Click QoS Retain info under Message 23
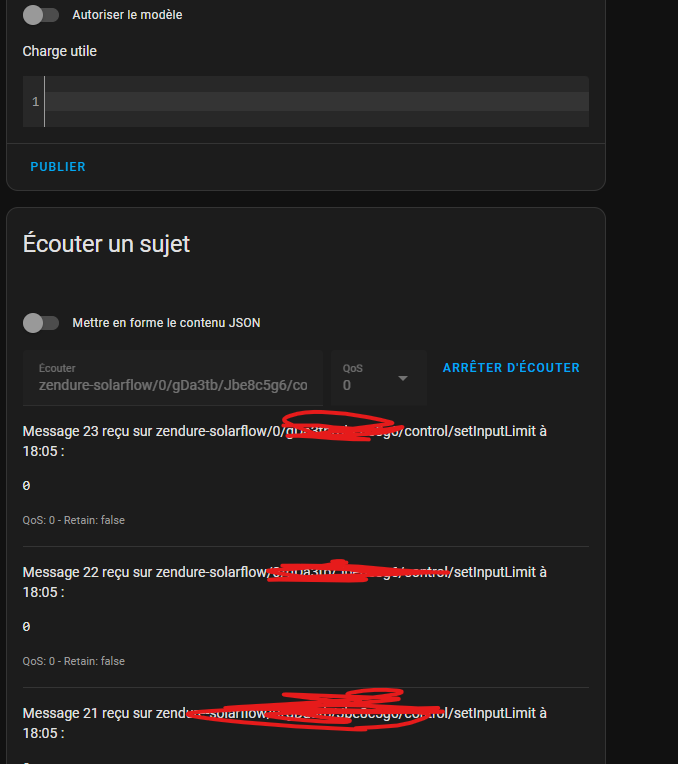The width and height of the screenshot is (678, 764). (x=74, y=520)
